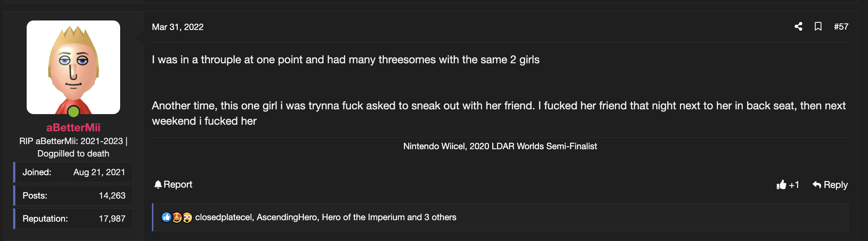Click the green online status indicator
This screenshot has height=241, width=868.
pyautogui.click(x=74, y=111)
